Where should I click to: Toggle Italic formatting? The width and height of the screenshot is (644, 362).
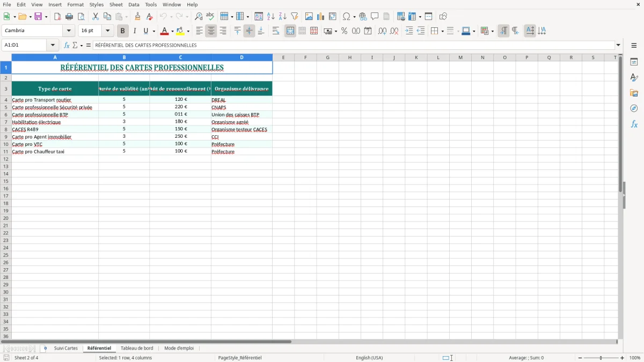pyautogui.click(x=134, y=31)
